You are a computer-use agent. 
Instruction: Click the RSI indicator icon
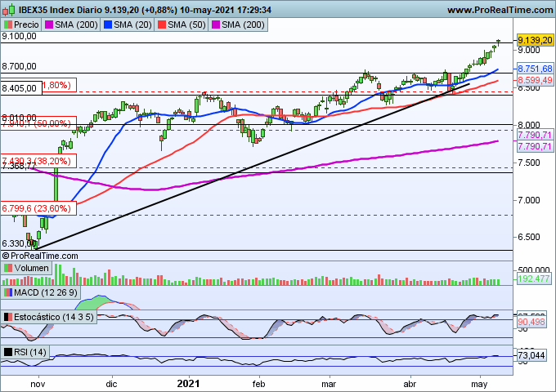tap(8, 352)
